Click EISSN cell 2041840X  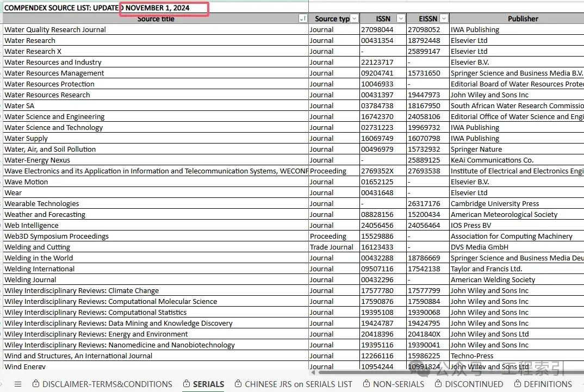tap(427, 334)
